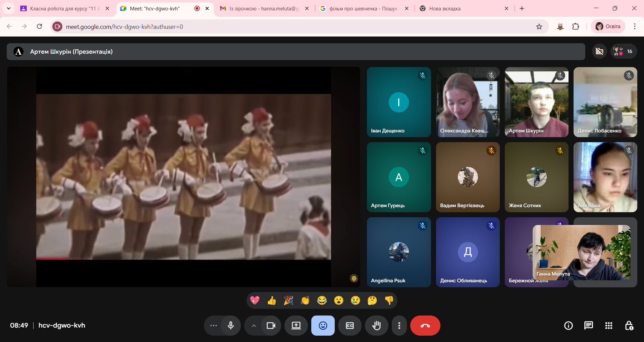The height and width of the screenshot is (342, 644).
Task: Send the thumbs up reaction
Action: (272, 300)
